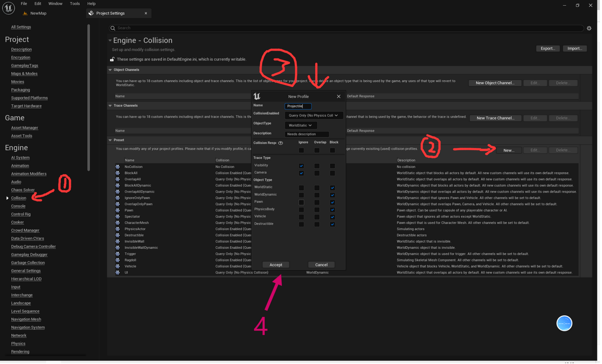Click the Projectile name input field
Screen dimensions: 602x364
298,106
